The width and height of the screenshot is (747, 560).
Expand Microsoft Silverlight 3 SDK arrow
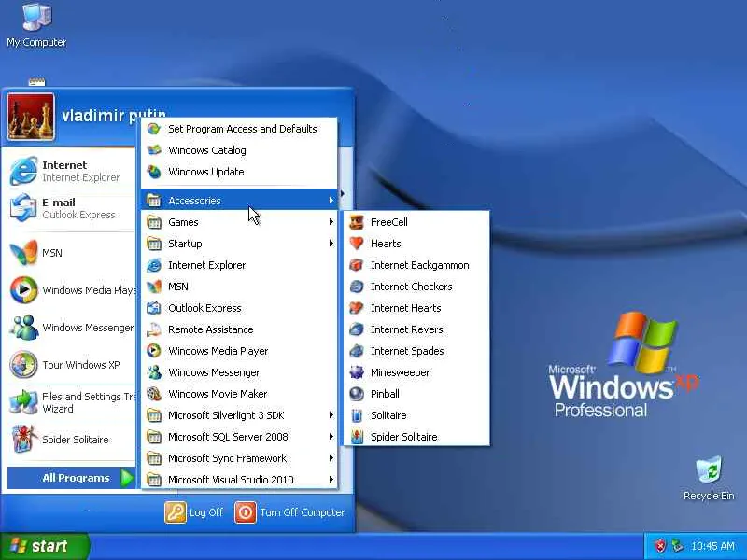coord(331,415)
